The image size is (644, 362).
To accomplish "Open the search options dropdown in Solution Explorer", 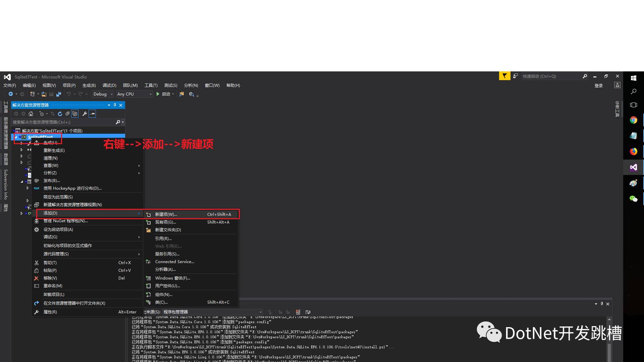I will tap(123, 122).
